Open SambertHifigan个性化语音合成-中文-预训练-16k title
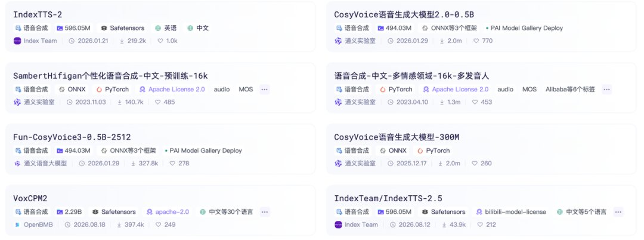 pyautogui.click(x=110, y=76)
